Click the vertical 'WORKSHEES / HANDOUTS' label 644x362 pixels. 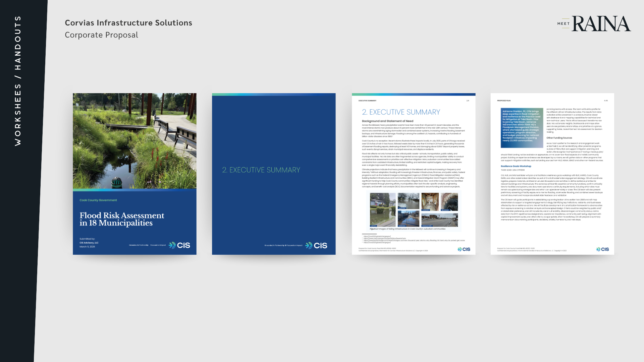click(18, 81)
